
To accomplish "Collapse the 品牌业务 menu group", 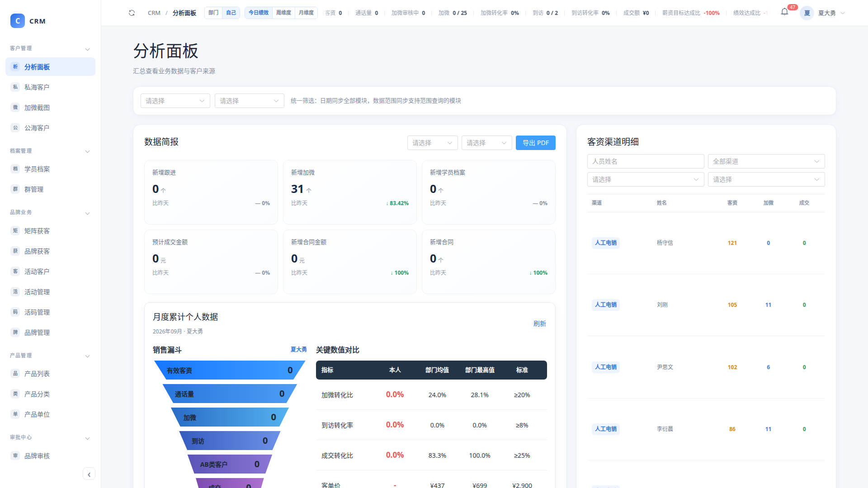I will click(87, 213).
